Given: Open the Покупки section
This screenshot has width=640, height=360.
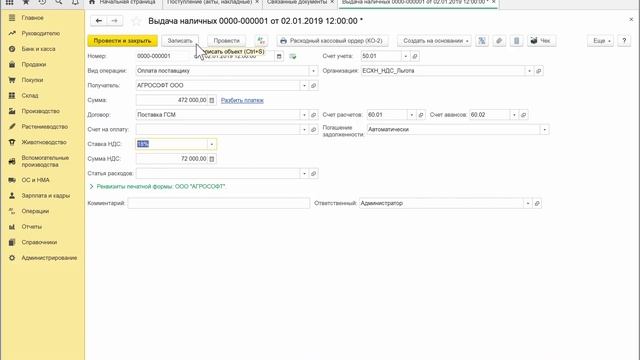Looking at the screenshot, I should (32, 80).
